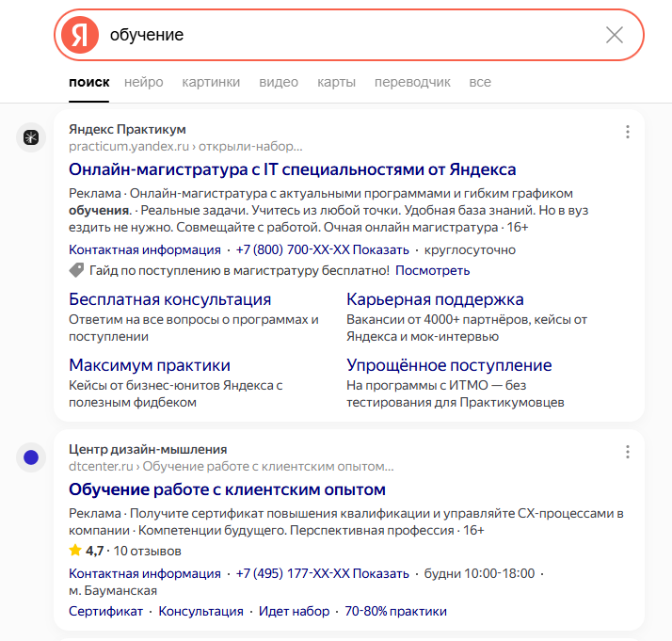
Task: Open dtcenter.ru URL breadcrumb
Action: [231, 466]
